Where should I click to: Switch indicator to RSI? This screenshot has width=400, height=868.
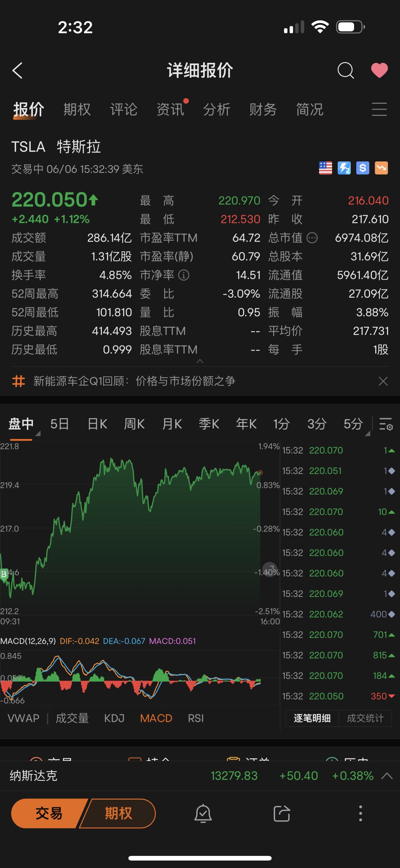pos(196,718)
